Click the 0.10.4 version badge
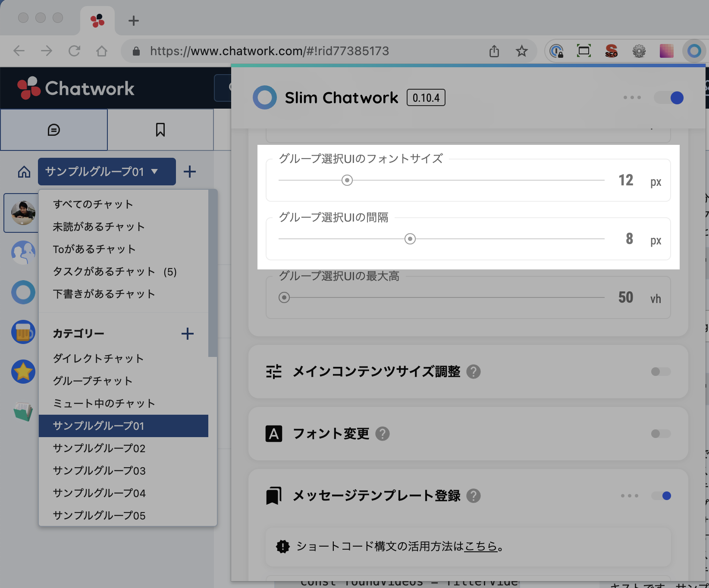The image size is (709, 588). (x=426, y=98)
